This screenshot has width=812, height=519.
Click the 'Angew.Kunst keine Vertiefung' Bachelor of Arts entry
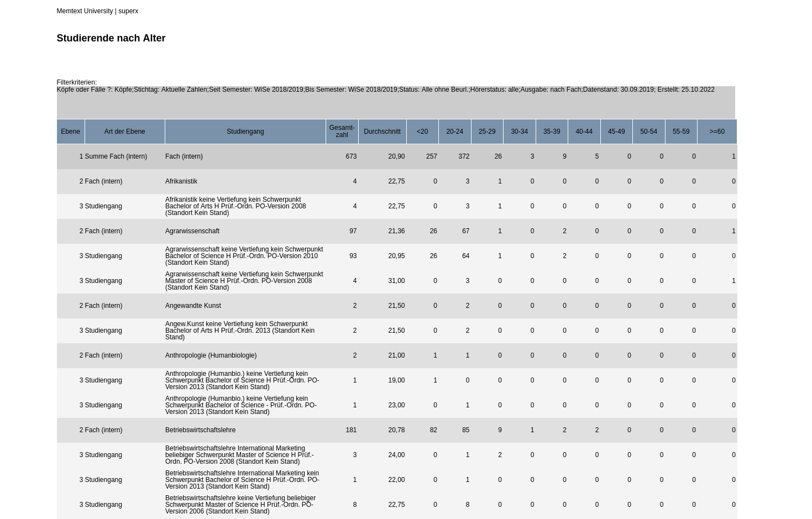click(240, 331)
